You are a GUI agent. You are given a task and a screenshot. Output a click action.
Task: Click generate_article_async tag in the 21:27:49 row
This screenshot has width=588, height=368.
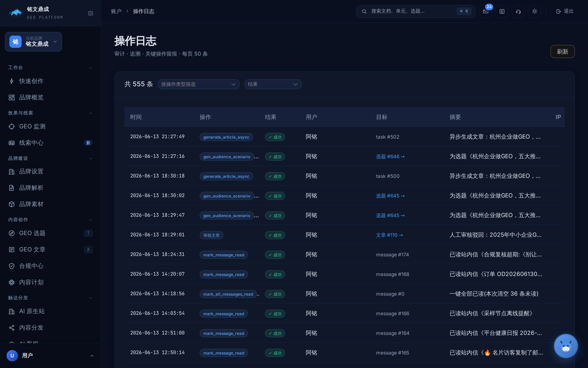226,137
